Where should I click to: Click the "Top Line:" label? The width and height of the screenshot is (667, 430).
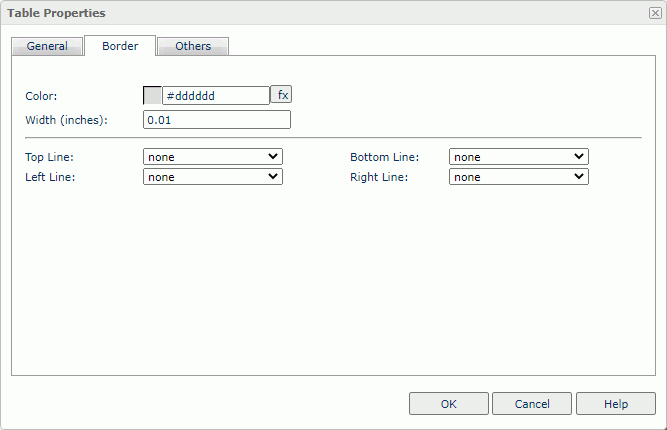[x=50, y=157]
